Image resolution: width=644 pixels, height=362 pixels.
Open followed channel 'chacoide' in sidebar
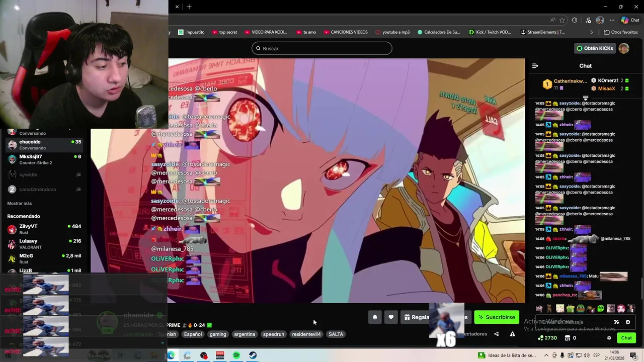(x=44, y=145)
